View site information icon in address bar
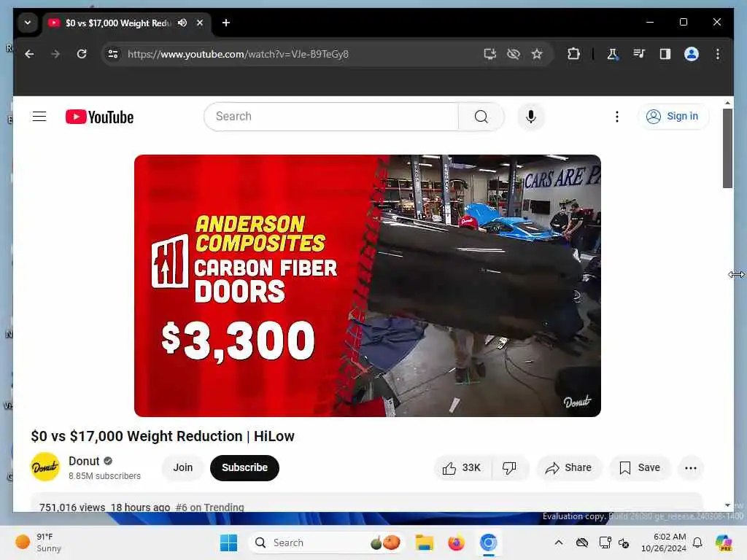 pyautogui.click(x=113, y=54)
